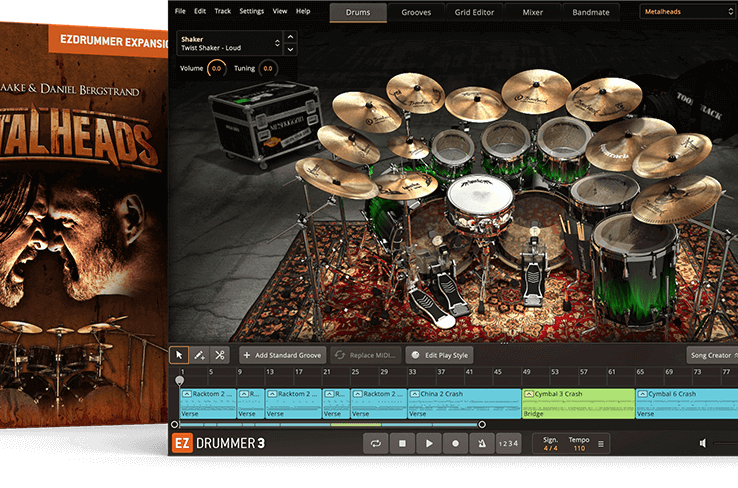The image size is (738, 488).
Task: Open the Track menu
Action: pyautogui.click(x=223, y=11)
